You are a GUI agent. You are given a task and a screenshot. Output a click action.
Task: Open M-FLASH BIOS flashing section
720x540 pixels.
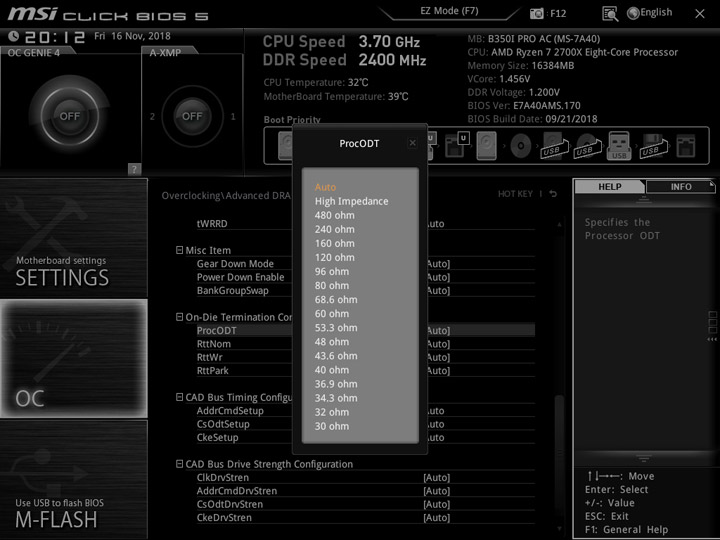click(73, 479)
